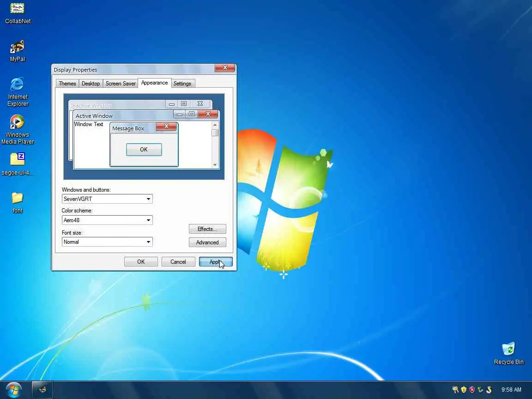Click the preview Active Window close button
The image size is (532, 399).
[208, 114]
